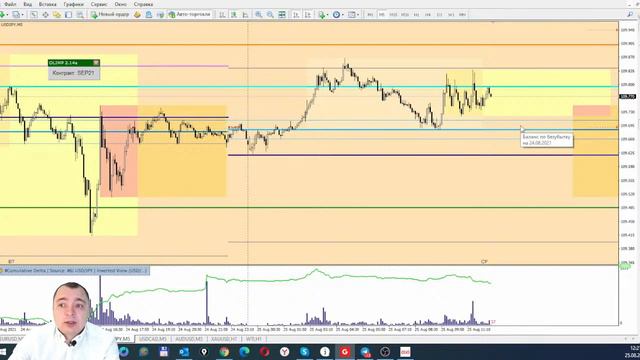Select the M5 timeframe button
Screen dimensions: 640x360
(382, 15)
